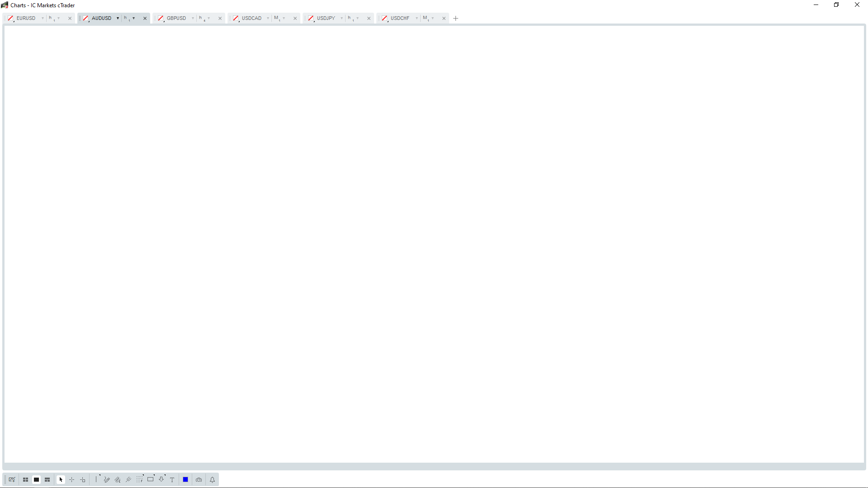Switch to single-chart layout mode

click(x=36, y=480)
